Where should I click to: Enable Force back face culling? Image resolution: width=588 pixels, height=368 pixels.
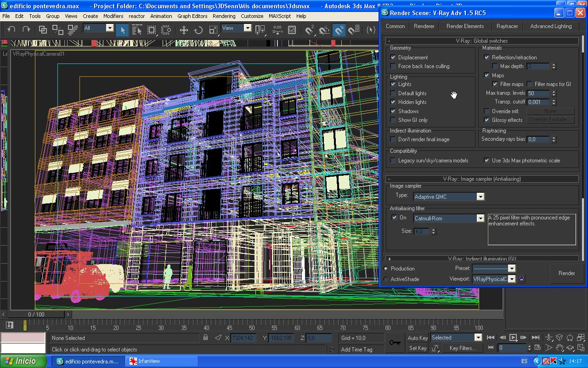[x=393, y=66]
